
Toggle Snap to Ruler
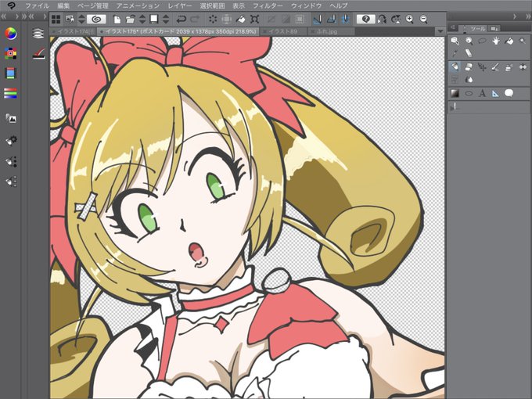tap(318, 20)
